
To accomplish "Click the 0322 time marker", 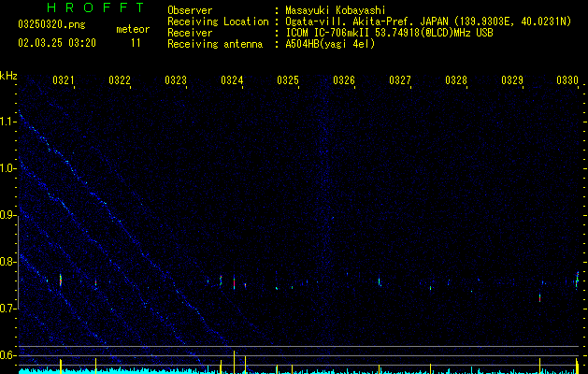I will tap(120, 80).
